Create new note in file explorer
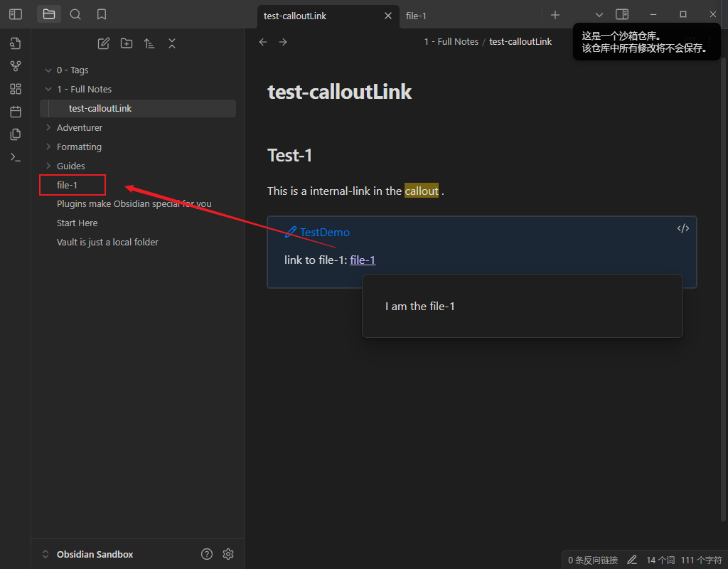This screenshot has height=569, width=728. tap(104, 43)
